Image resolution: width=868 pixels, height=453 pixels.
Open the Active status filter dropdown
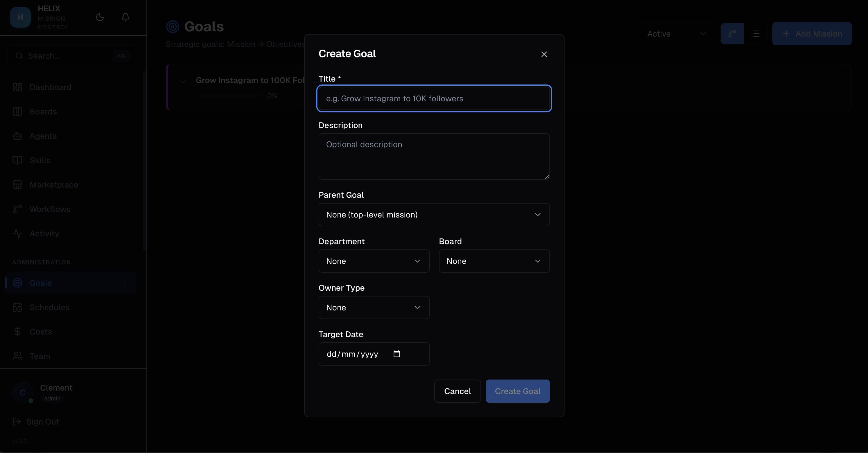677,34
